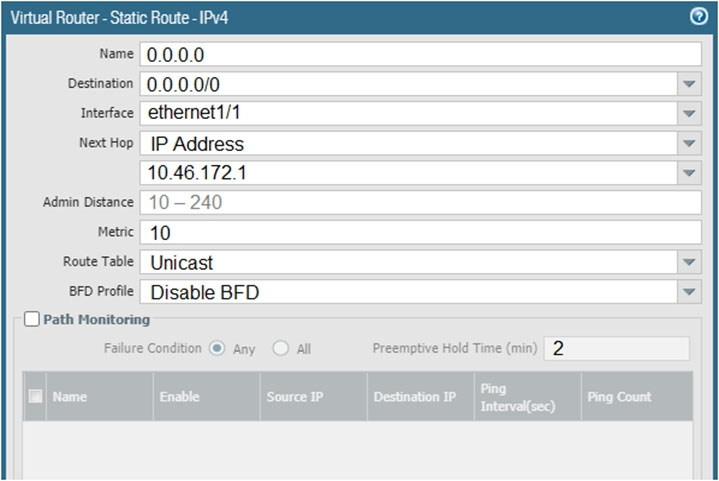Image resolution: width=719 pixels, height=481 pixels.
Task: Click the Ping Count column header
Action: pyautogui.click(x=637, y=396)
